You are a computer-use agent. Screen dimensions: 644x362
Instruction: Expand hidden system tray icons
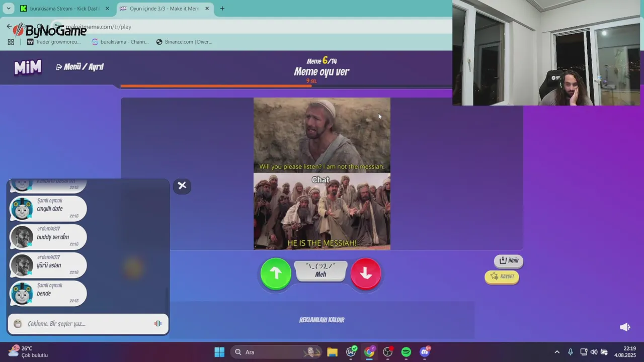[557, 352]
